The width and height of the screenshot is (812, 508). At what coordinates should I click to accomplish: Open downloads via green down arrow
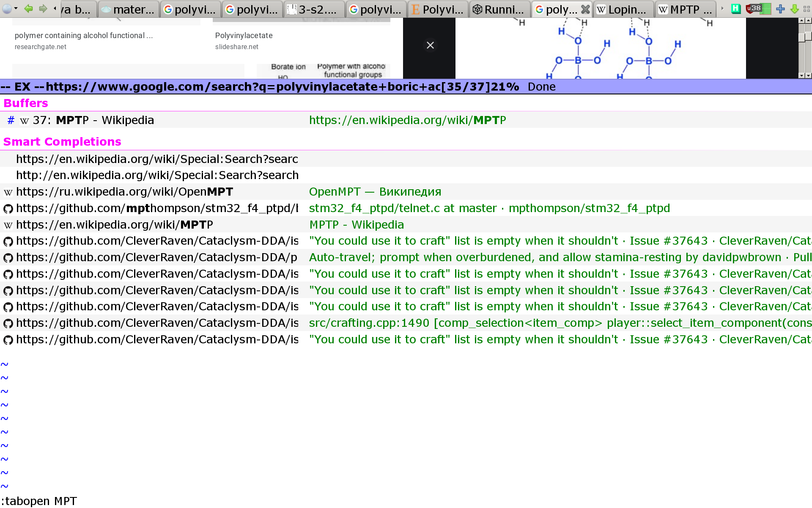[794, 9]
